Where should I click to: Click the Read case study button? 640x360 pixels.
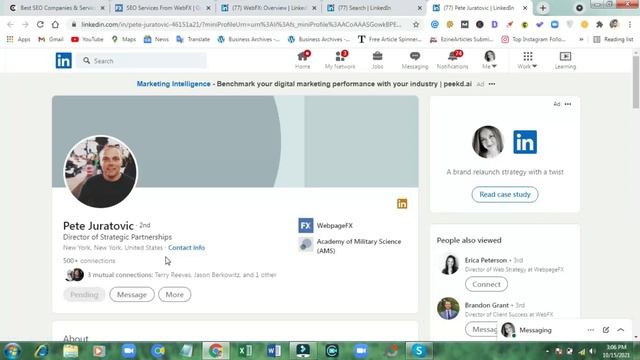[505, 194]
